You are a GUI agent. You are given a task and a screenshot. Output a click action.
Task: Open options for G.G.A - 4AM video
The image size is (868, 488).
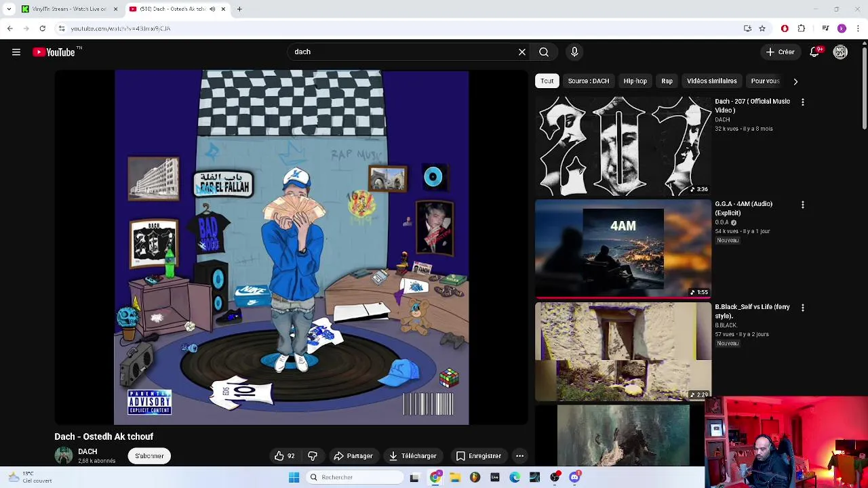point(803,205)
